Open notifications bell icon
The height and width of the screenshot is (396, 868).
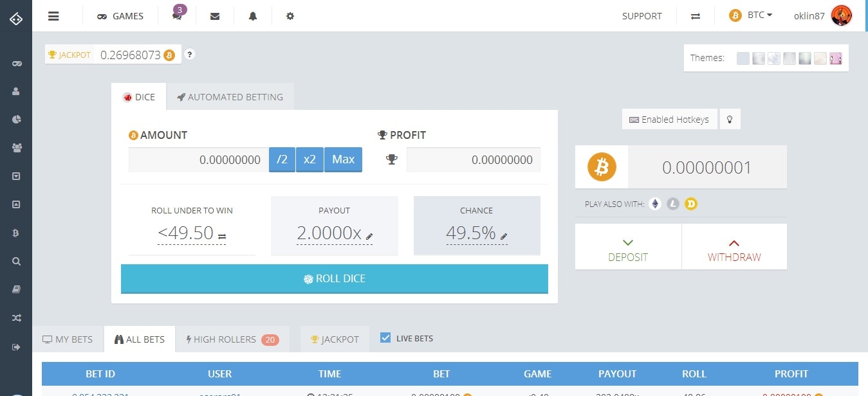click(253, 16)
